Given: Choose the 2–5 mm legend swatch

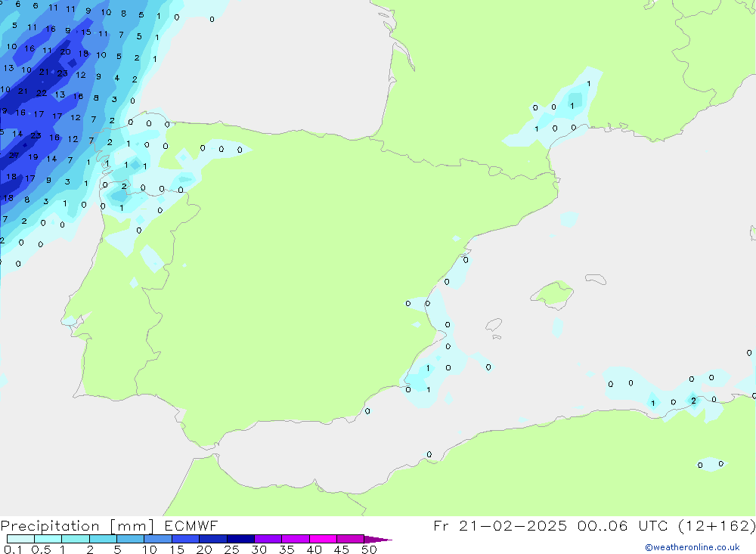Looking at the screenshot, I should (103, 539).
